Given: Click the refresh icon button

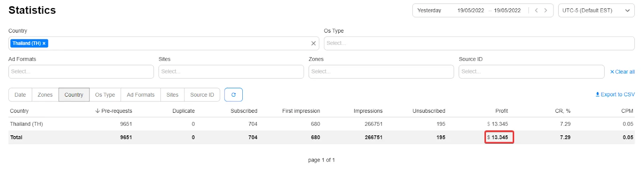Looking at the screenshot, I should (233, 95).
